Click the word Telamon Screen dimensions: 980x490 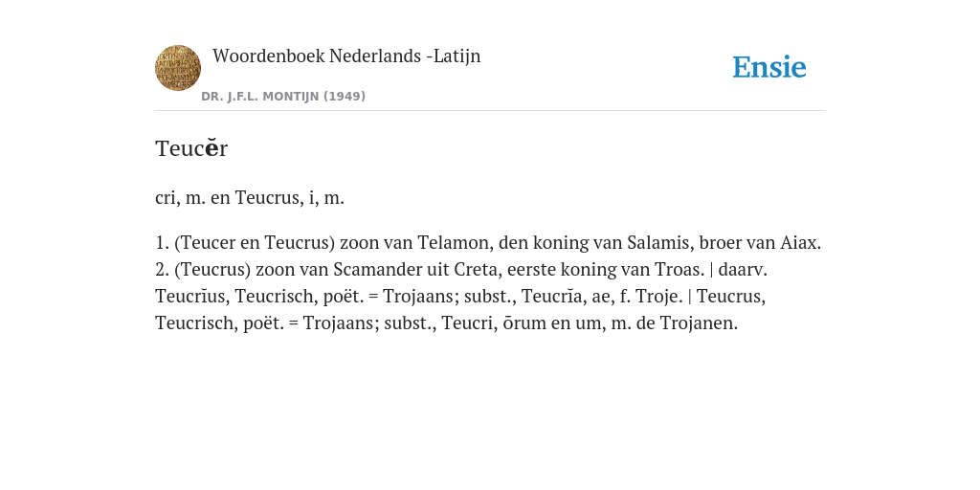pos(454,242)
